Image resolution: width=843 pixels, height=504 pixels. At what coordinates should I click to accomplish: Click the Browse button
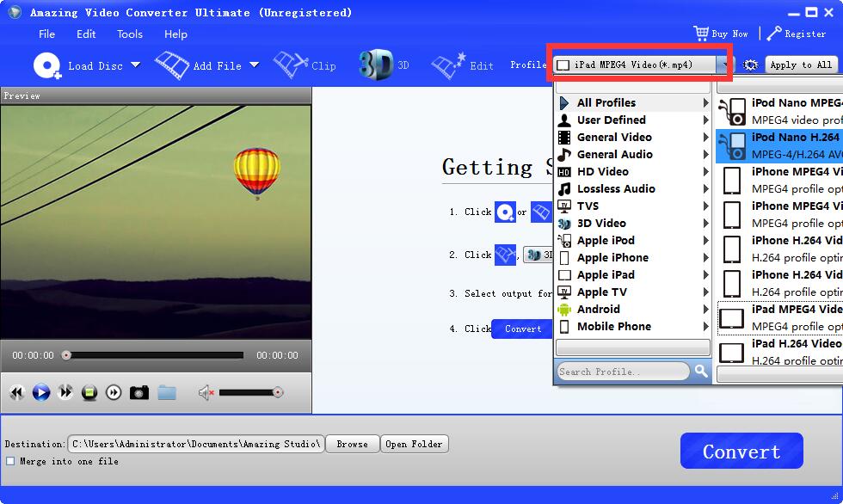(353, 444)
